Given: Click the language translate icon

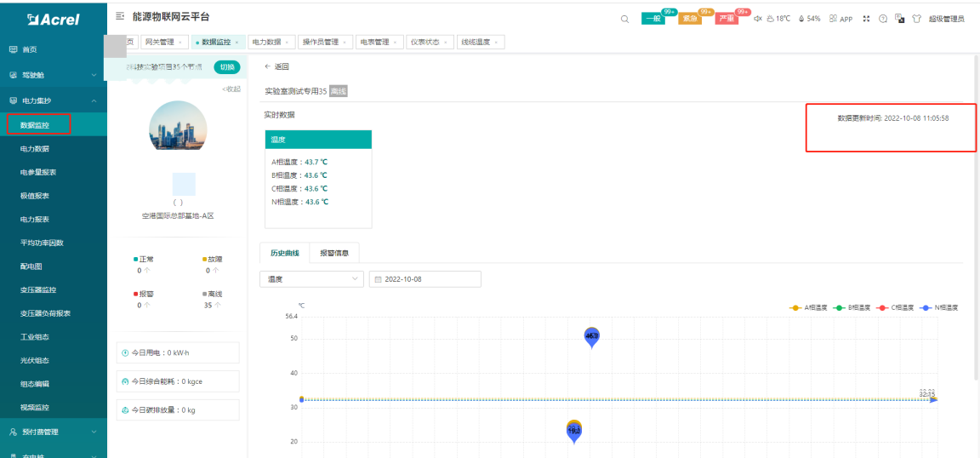Looking at the screenshot, I should 898,19.
